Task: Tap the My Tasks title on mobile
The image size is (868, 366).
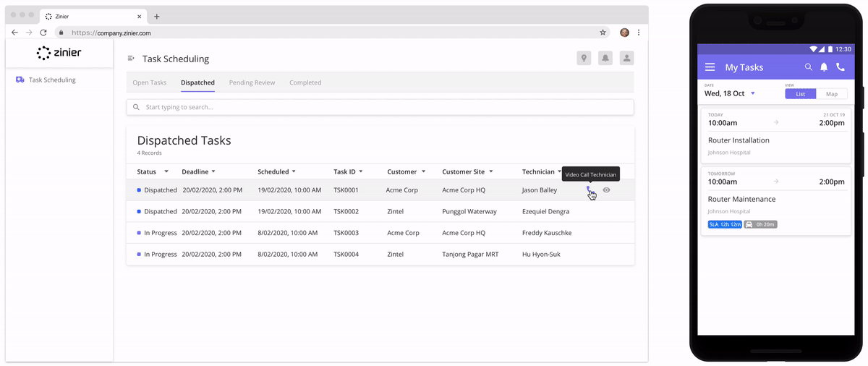Action: tap(744, 67)
